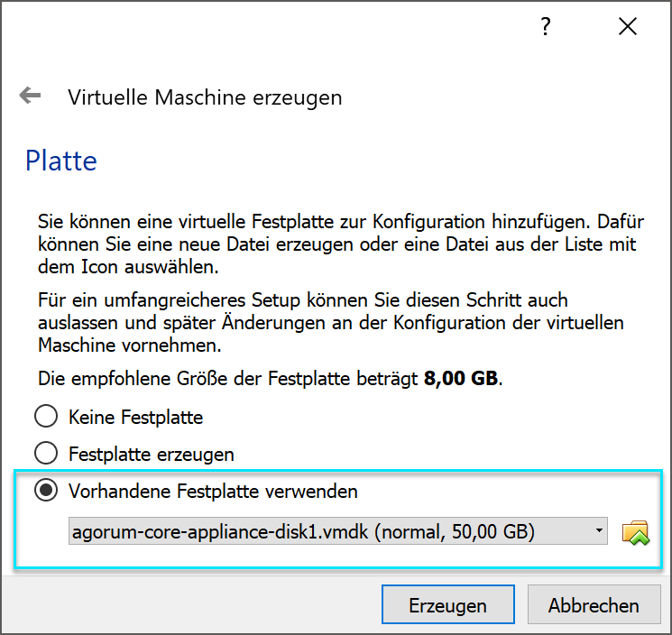Select the Vorhandene Festplatte verwenden radio button
Screen dimensions: 672x635
click(x=46, y=491)
